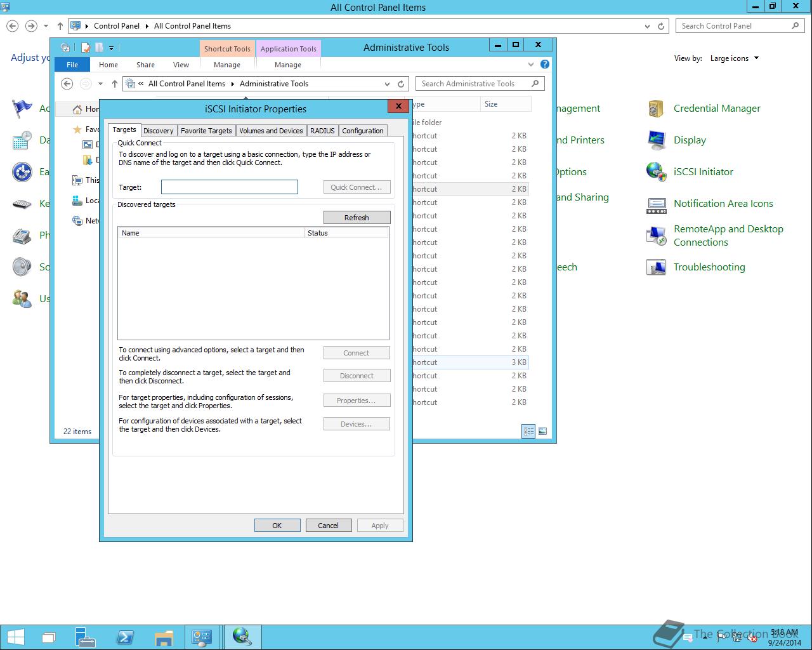Refresh the Administrative Tools address bar
This screenshot has width=812, height=650.
coord(401,84)
